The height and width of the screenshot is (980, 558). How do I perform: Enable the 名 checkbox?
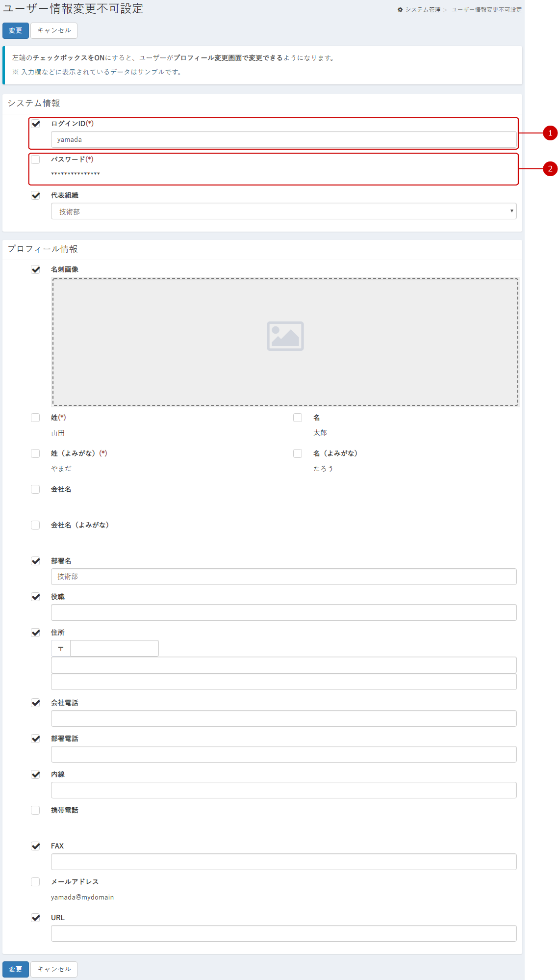click(x=298, y=418)
